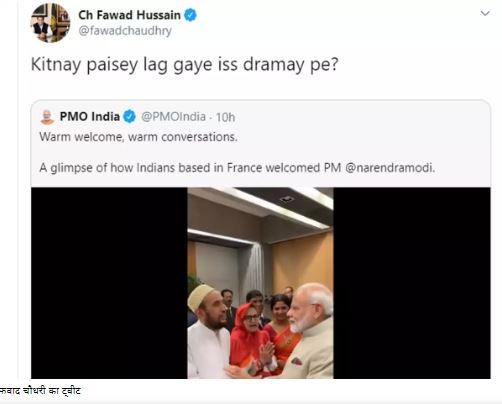Click the Hindi caption below the tweet image
This screenshot has width=502, height=404.
tap(40, 391)
